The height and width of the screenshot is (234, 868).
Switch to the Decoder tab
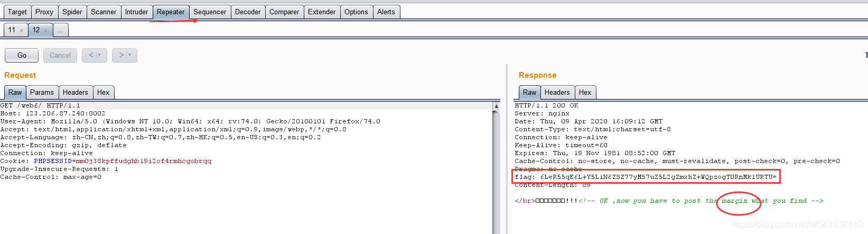248,12
